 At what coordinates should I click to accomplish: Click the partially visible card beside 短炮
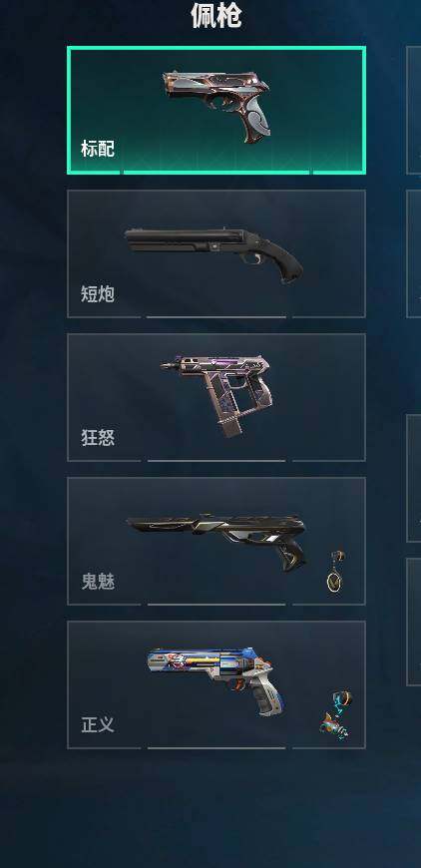pyautogui.click(x=414, y=254)
